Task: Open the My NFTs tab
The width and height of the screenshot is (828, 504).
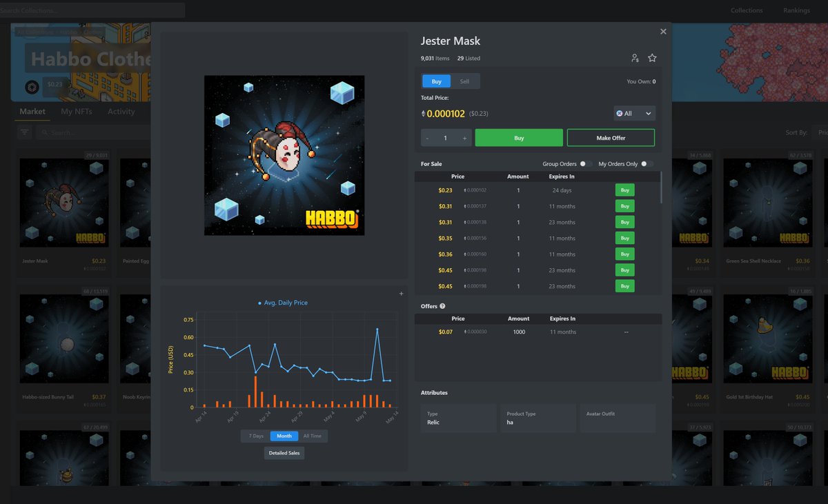Action: coord(76,111)
